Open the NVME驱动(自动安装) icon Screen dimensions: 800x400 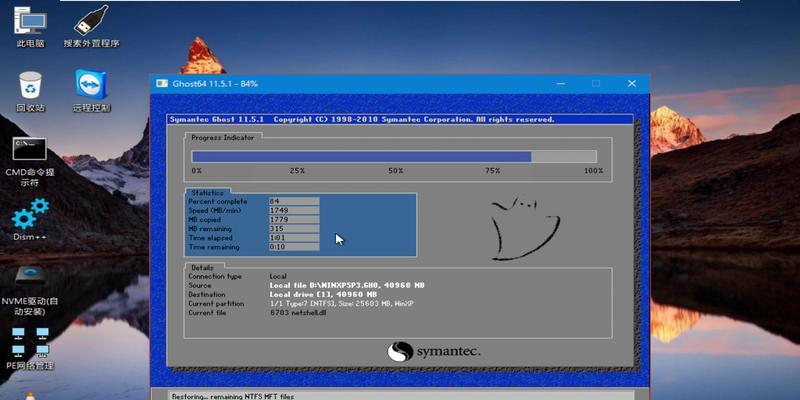click(x=30, y=289)
